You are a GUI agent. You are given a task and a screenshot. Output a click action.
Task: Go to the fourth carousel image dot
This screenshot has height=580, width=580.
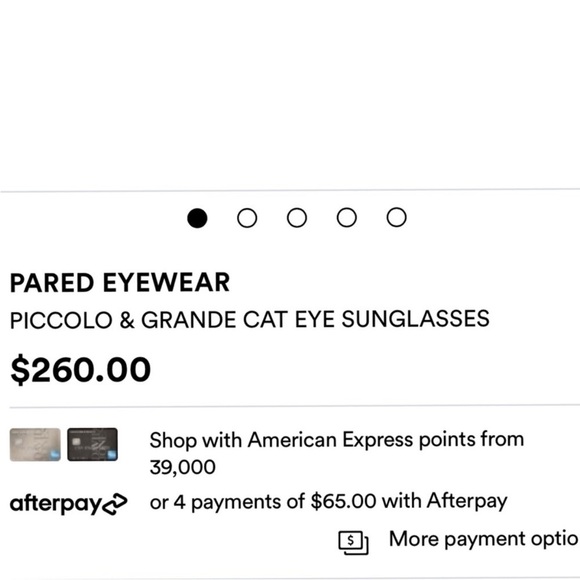coord(347,217)
